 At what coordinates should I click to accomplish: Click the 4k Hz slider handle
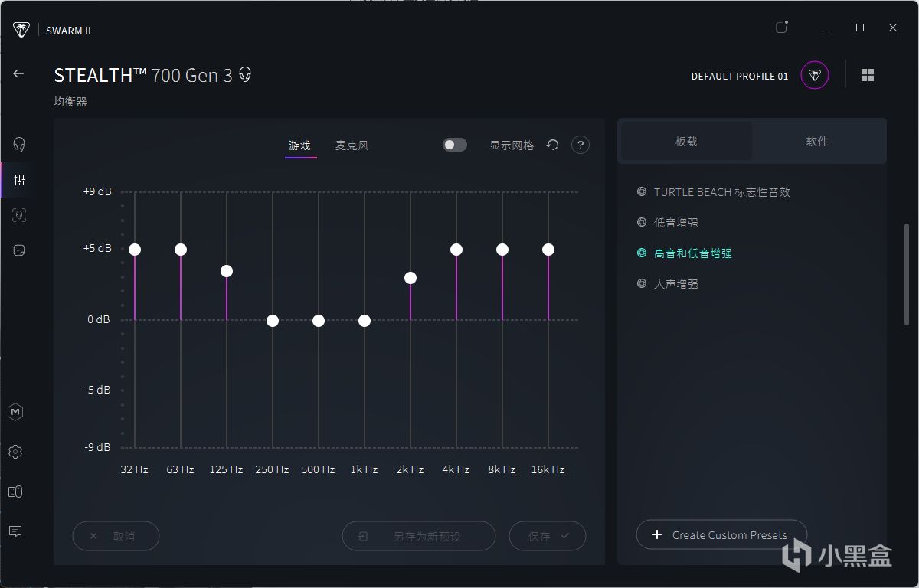456,250
